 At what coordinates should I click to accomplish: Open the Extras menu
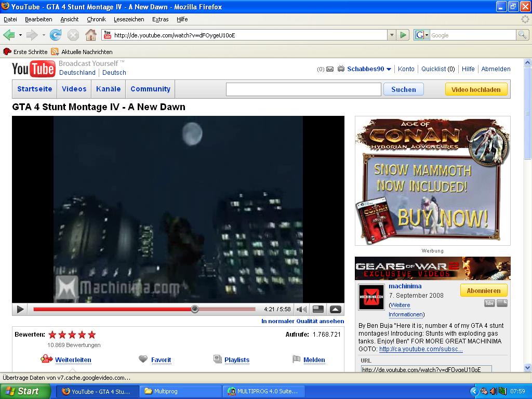pyautogui.click(x=161, y=19)
